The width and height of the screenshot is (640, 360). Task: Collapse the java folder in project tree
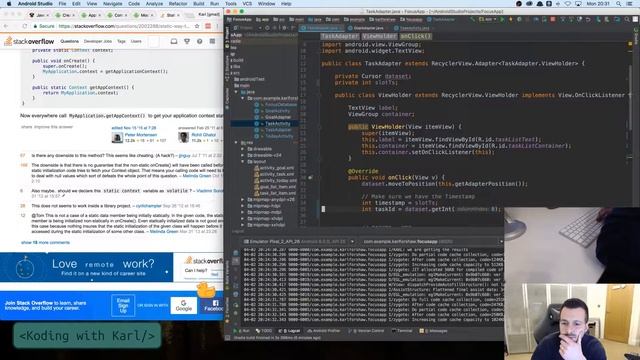pos(236,92)
